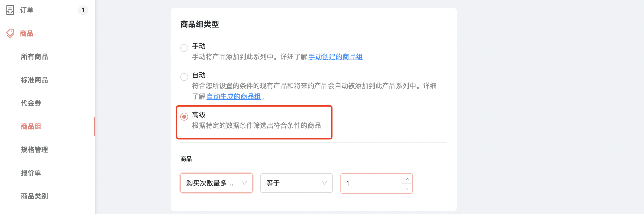644x214 pixels.
Task: Increase quantity with the up stepper arrow
Action: click(407, 179)
